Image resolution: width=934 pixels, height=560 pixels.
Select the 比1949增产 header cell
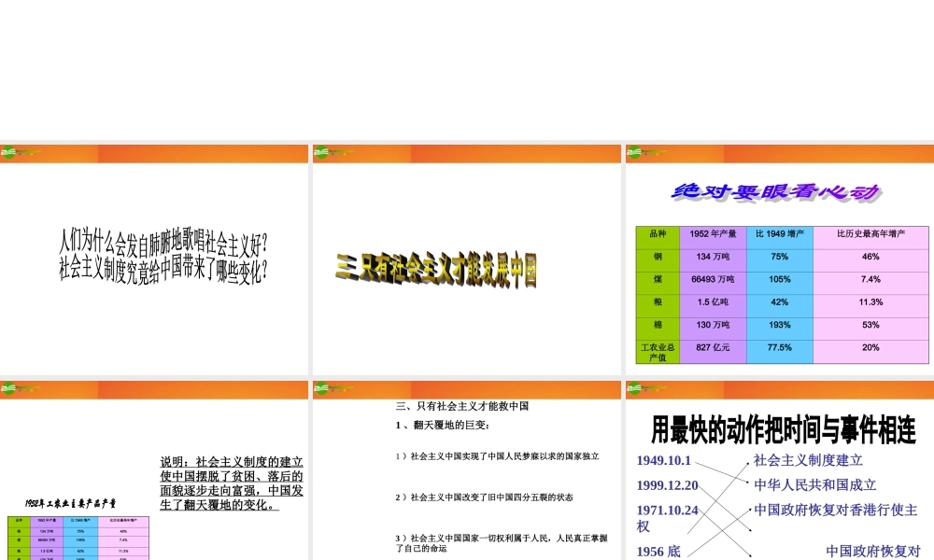click(x=780, y=237)
